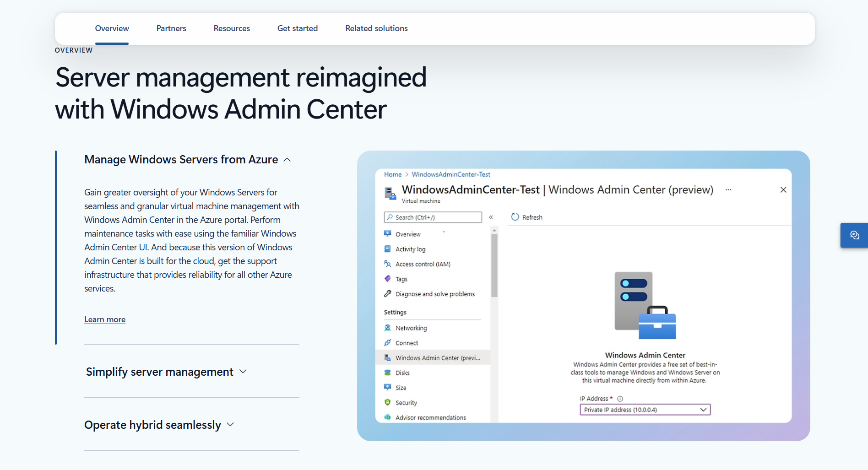Image resolution: width=868 pixels, height=470 pixels.
Task: Click the Connect plug icon
Action: pyautogui.click(x=387, y=343)
